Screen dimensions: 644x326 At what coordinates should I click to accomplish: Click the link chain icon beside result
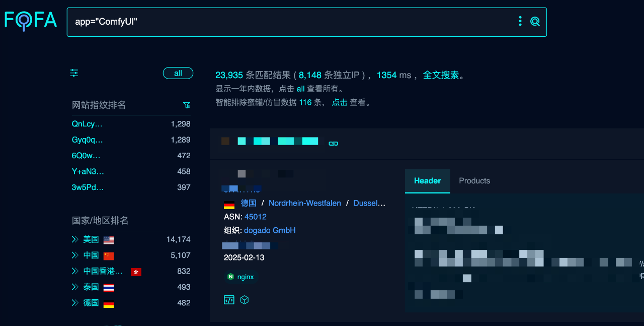333,143
